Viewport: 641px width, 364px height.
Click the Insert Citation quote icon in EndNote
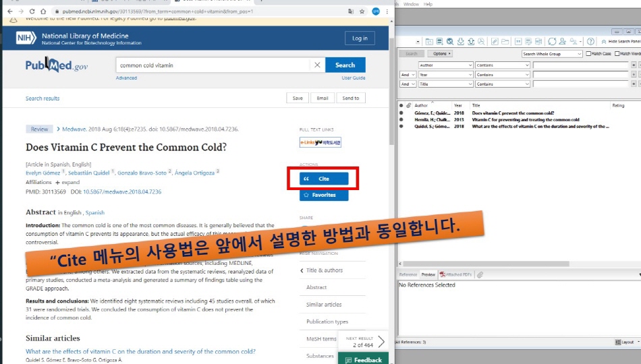click(x=518, y=41)
